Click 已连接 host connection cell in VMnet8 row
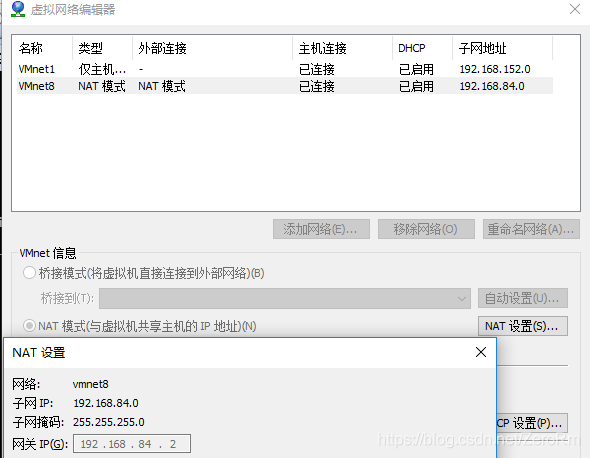Screen dimensions: 590x458 pyautogui.click(x=317, y=86)
